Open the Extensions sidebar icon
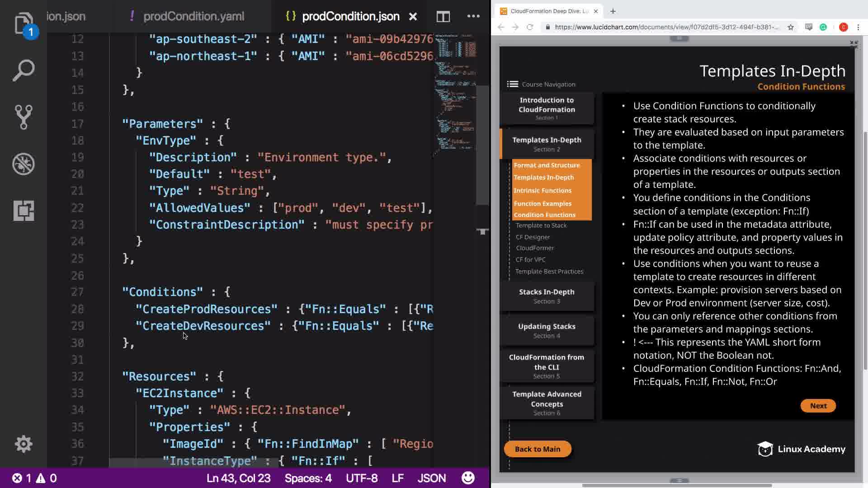 (x=24, y=211)
